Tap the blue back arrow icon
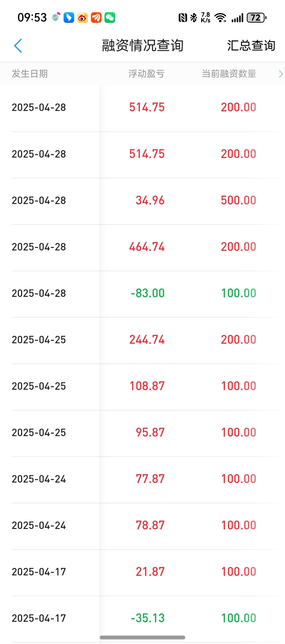Viewport: 285px width, 644px height. click(18, 46)
